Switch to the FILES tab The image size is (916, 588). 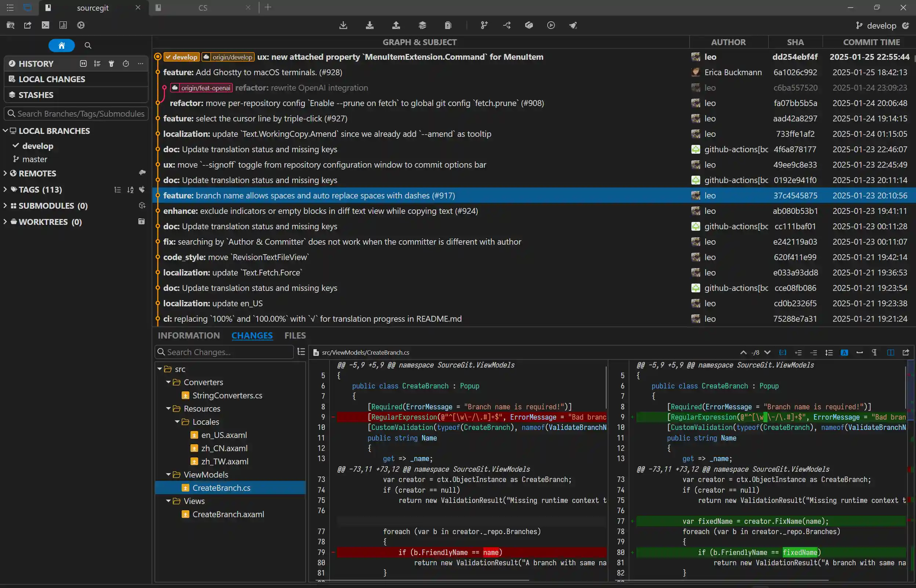click(295, 335)
